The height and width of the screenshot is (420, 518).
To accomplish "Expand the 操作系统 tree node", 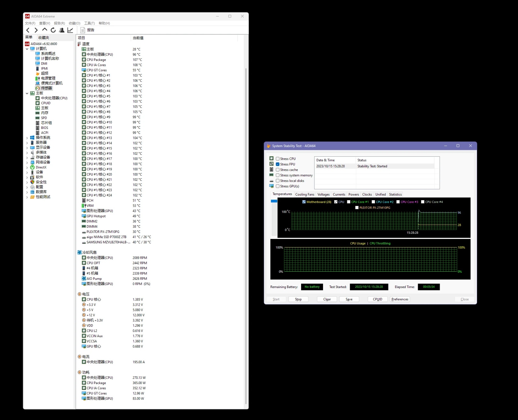I will click(27, 138).
